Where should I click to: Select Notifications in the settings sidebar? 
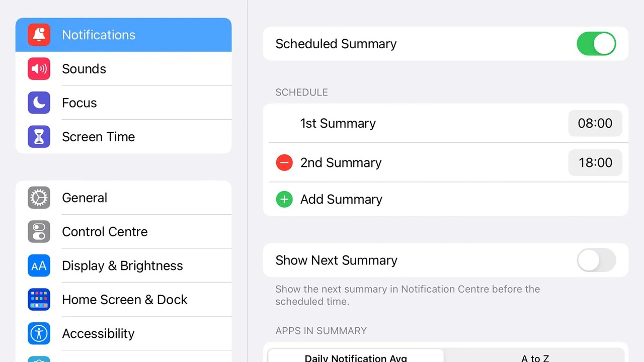tap(124, 35)
